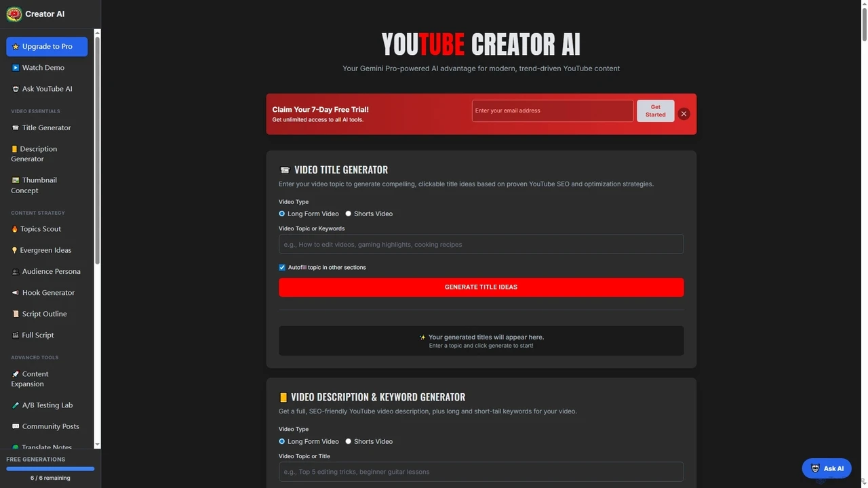The width and height of the screenshot is (868, 488).
Task: Click the test tube icon beside A/B Testing Lab
Action: [16, 405]
